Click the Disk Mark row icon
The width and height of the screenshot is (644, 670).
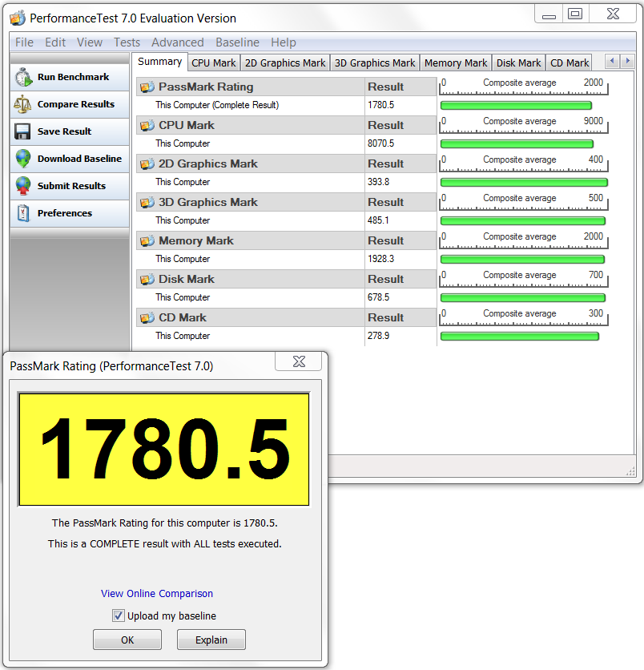[147, 279]
